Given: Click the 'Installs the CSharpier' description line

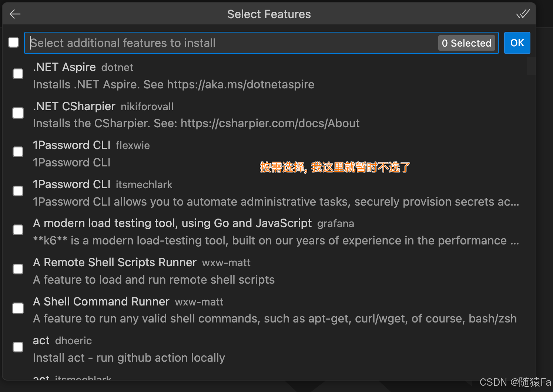Looking at the screenshot, I should (x=196, y=123).
